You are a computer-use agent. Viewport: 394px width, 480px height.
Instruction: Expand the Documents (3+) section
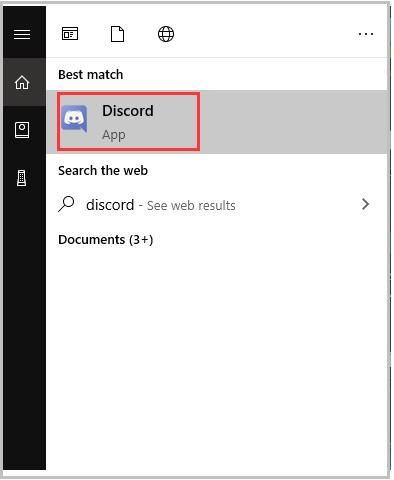(106, 240)
